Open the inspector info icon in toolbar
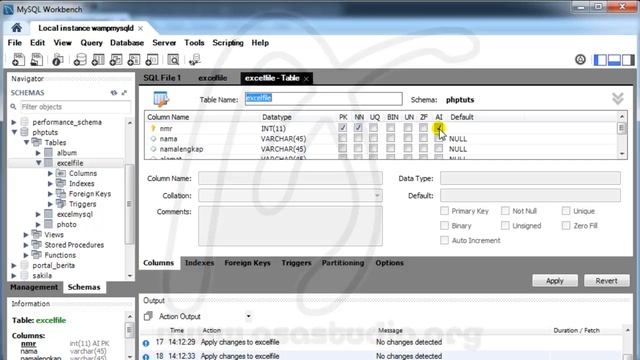This screenshot has width=640, height=360. coord(57,60)
